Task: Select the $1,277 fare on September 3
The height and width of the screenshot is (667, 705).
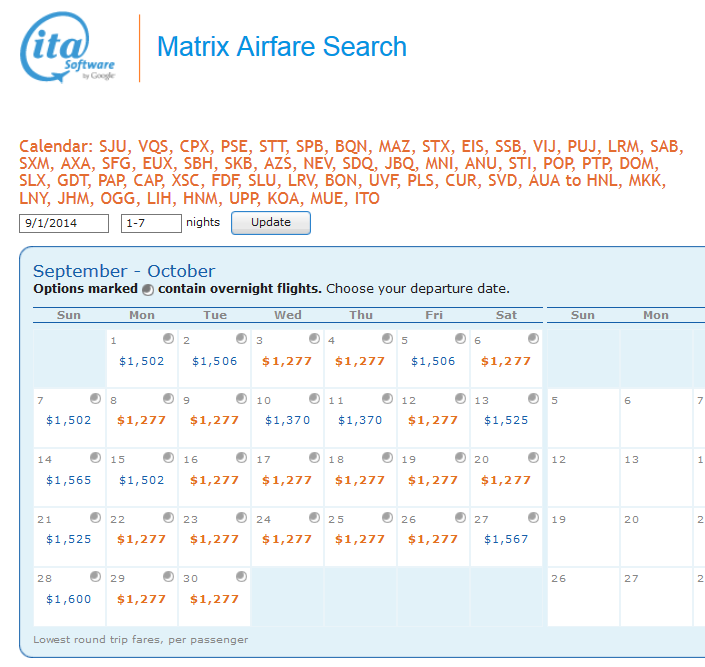Action: pyautogui.click(x=287, y=361)
